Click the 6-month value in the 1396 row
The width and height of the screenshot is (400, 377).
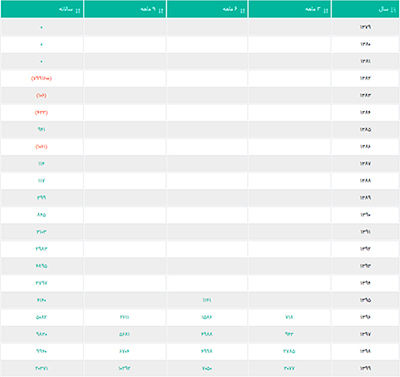coord(207,317)
